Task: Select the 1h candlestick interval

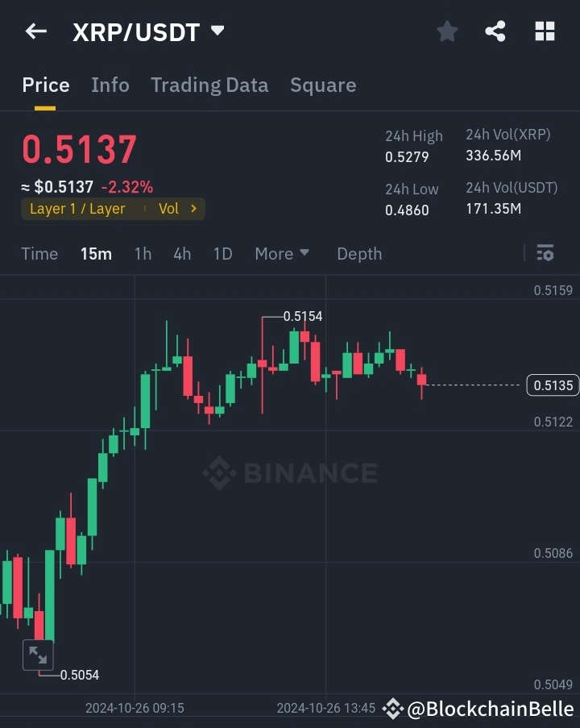Action: coord(143,253)
